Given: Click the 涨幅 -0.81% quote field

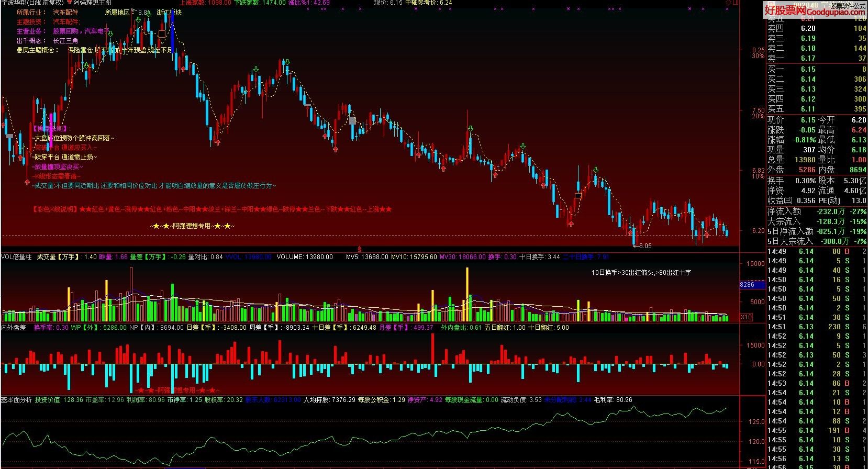Looking at the screenshot, I should point(792,140).
